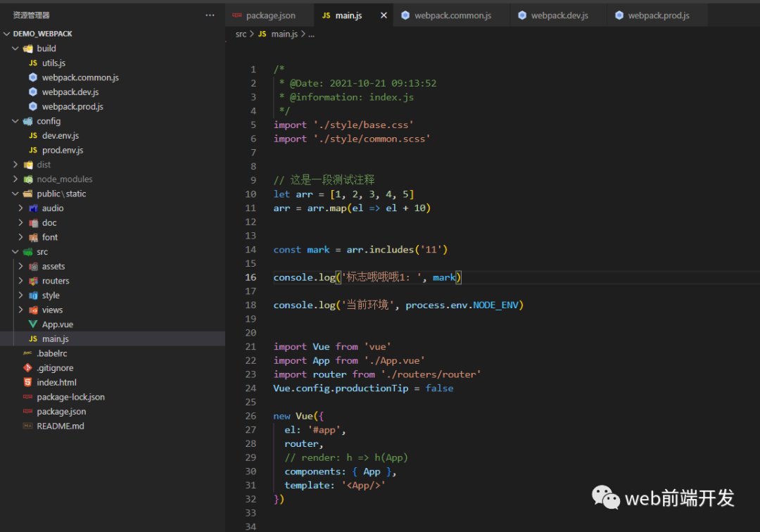Click the webpack icon beside webpack.dev.js in Explorer
This screenshot has height=532, width=760.
tap(32, 91)
